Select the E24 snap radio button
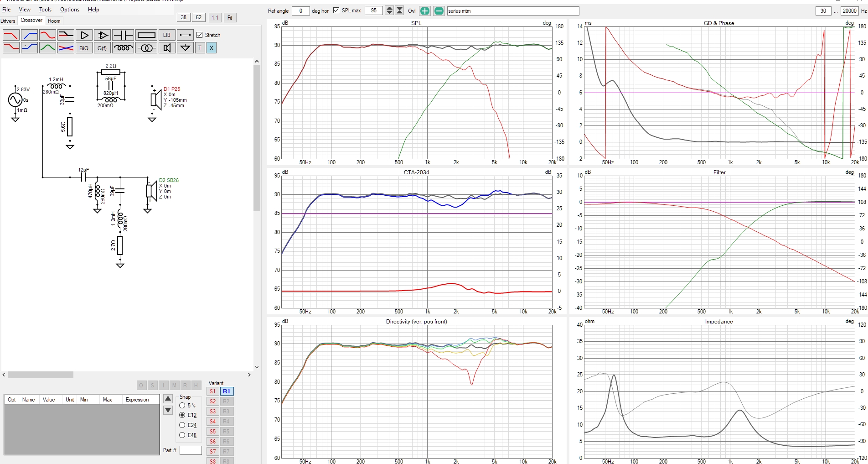The height and width of the screenshot is (464, 868). pos(182,425)
